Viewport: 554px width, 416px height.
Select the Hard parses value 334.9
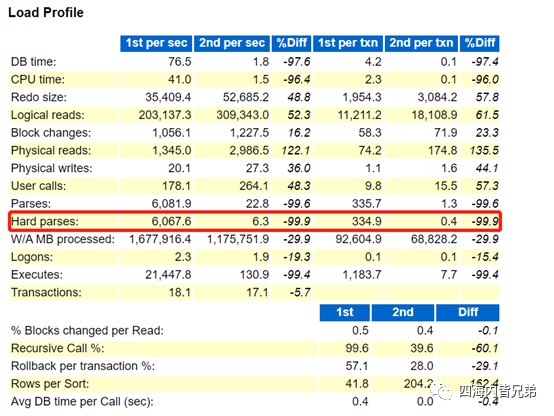click(367, 222)
